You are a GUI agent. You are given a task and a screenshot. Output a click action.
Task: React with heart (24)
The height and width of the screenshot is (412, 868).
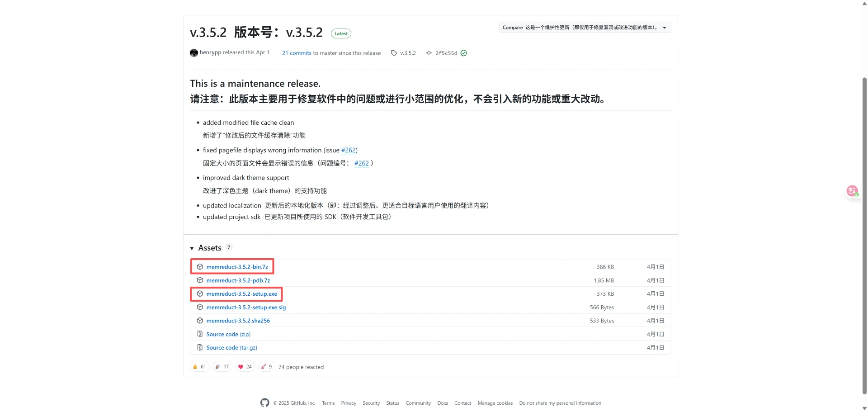coord(245,367)
